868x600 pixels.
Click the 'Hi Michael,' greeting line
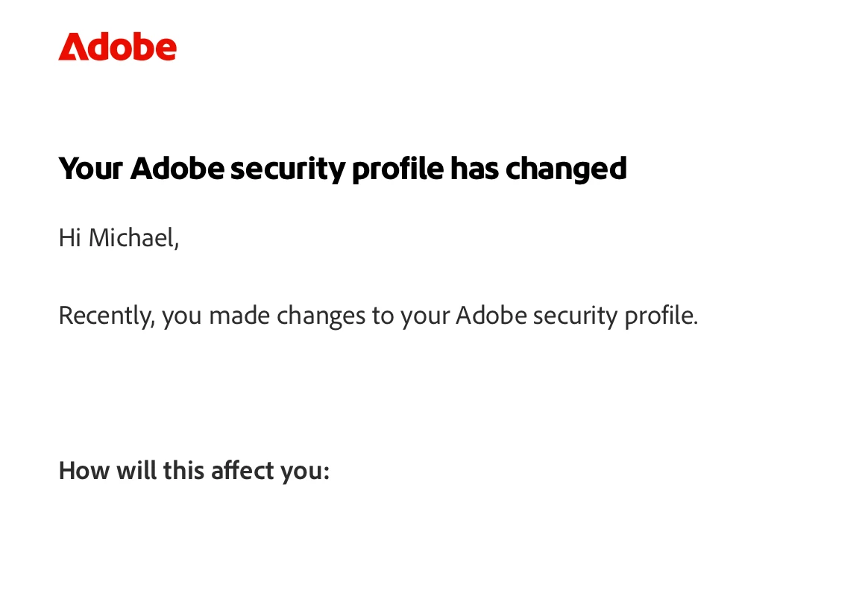tap(119, 238)
